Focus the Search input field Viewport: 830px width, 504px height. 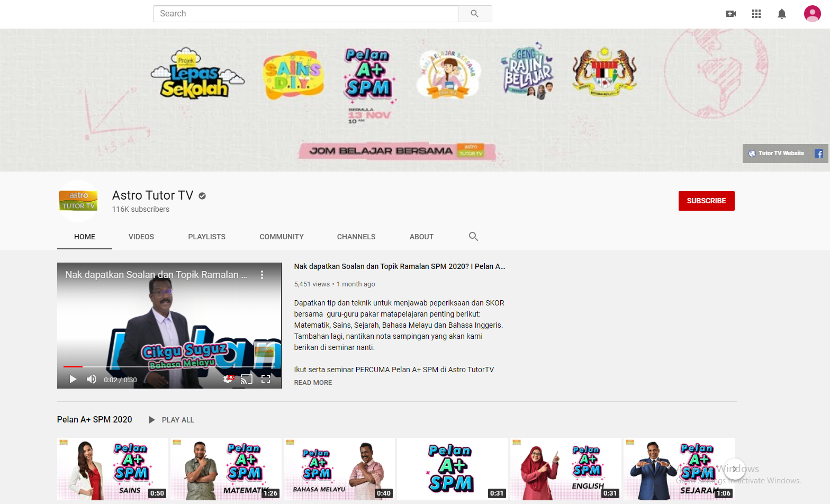tap(306, 14)
